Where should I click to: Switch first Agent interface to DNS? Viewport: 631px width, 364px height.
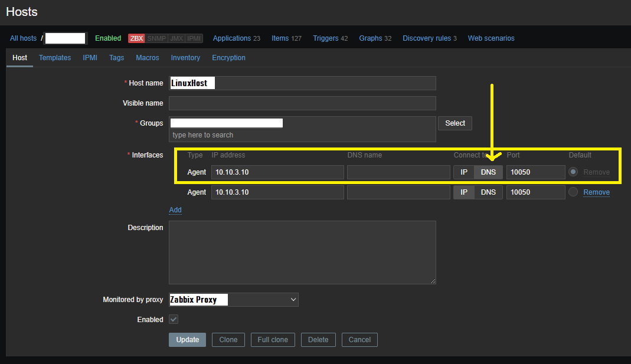[x=488, y=172]
